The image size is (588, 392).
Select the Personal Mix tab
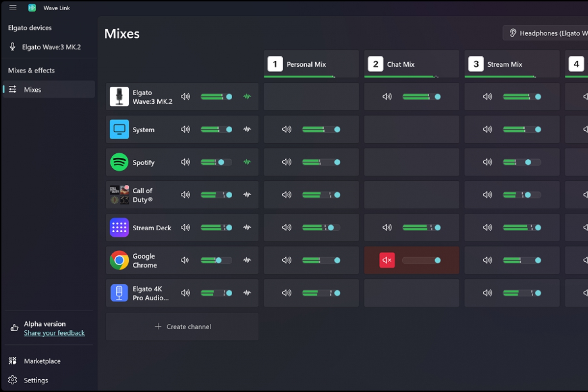311,64
